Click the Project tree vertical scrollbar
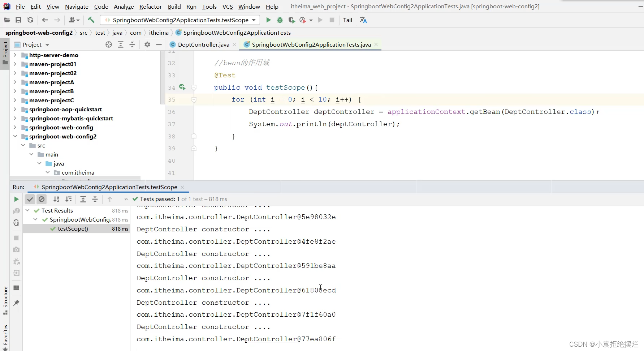The image size is (644, 351). 162,78
